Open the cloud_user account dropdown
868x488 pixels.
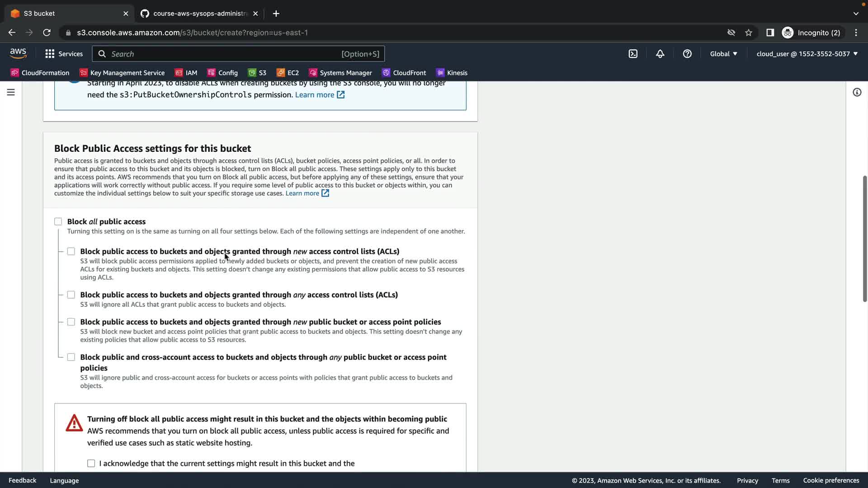tap(807, 54)
